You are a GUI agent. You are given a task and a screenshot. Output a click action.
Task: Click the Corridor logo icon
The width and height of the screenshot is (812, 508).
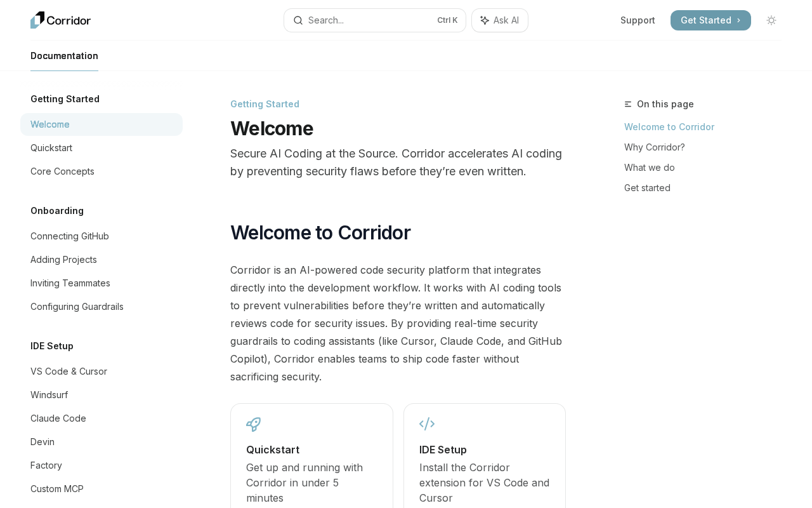[x=38, y=20]
